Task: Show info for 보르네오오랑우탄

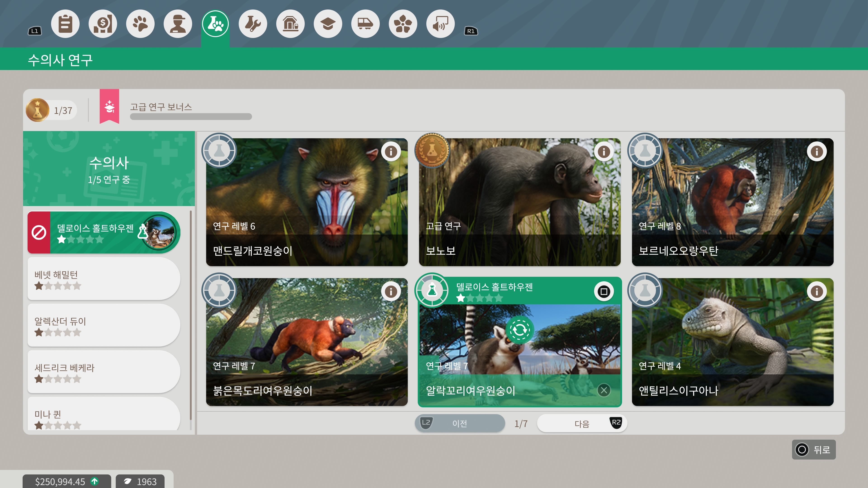Action: click(817, 152)
